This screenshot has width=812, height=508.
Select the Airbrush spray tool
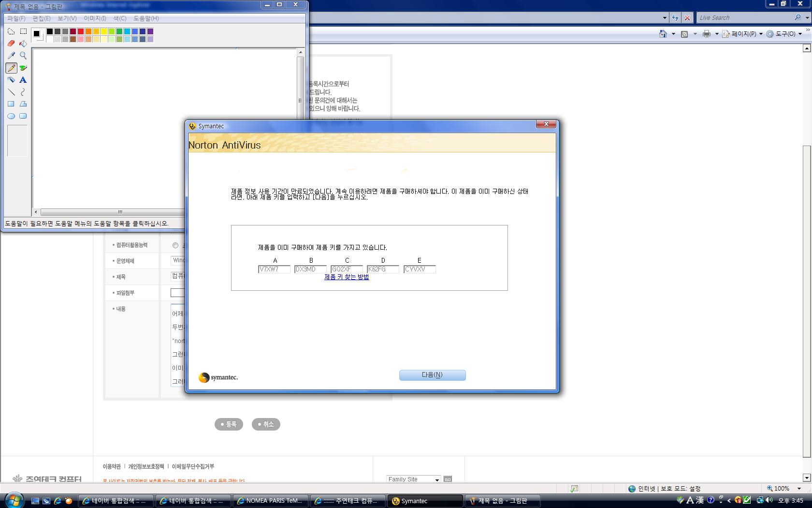pyautogui.click(x=11, y=80)
